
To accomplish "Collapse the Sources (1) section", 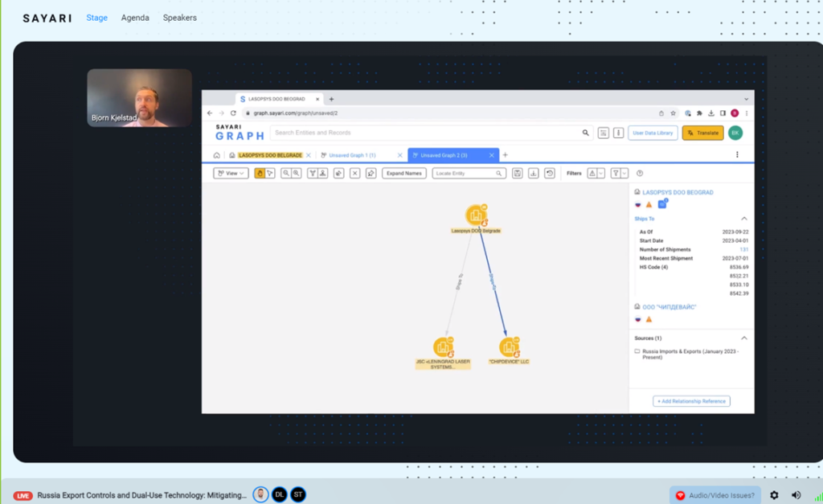I will [743, 338].
